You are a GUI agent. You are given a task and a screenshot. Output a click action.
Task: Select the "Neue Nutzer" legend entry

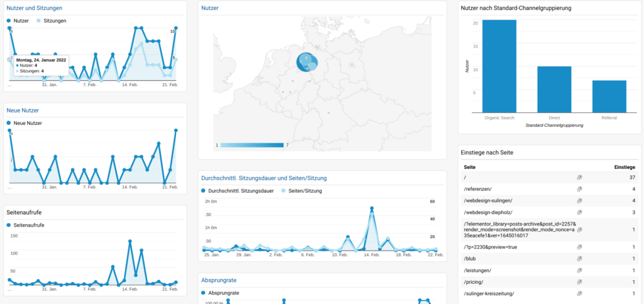pyautogui.click(x=25, y=122)
